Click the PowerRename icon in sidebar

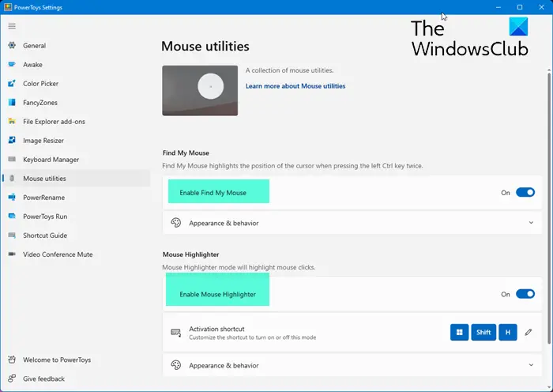click(12, 198)
